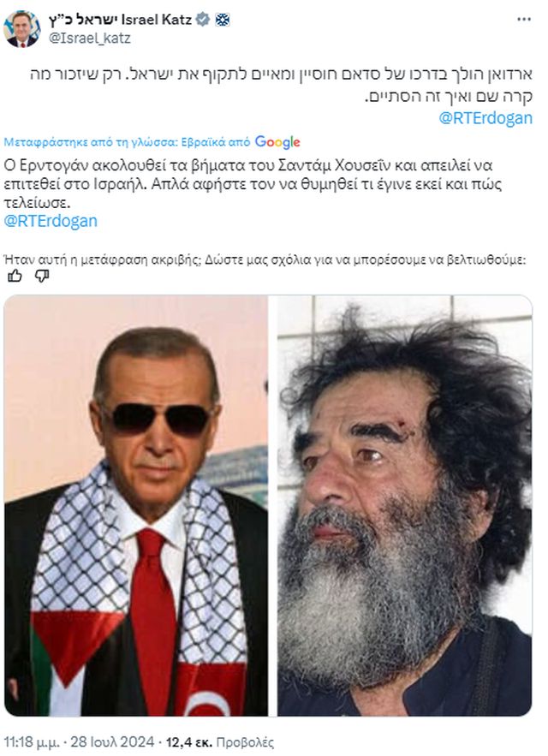Click the 28 Ιουλ 2024 date
This screenshot has width=548, height=756.
coord(112,741)
